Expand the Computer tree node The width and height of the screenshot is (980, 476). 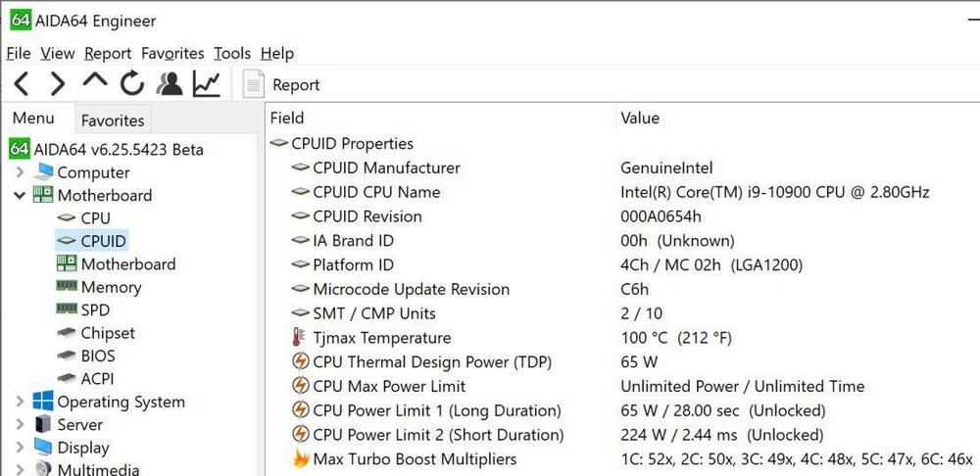click(x=20, y=172)
